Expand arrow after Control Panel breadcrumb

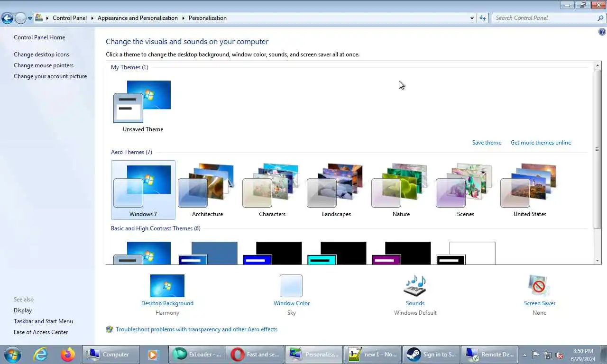pyautogui.click(x=92, y=18)
